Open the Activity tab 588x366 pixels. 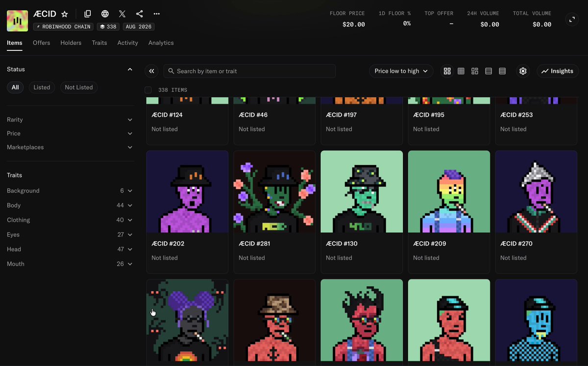[128, 43]
